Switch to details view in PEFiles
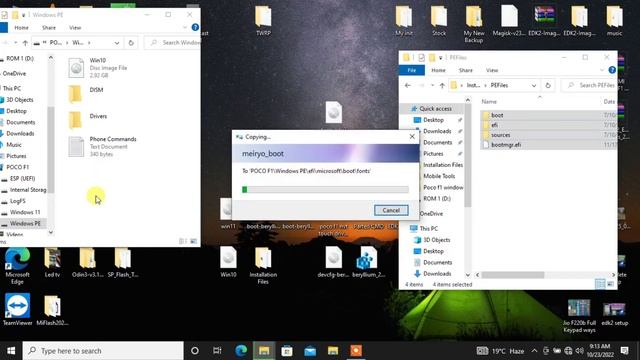Screen dimensions: 640x360 click(x=600, y=284)
